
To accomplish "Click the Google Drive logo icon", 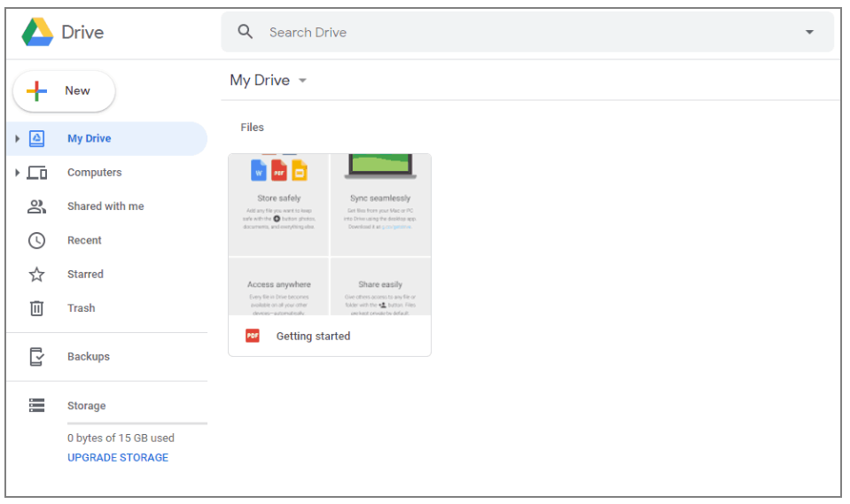I will tap(37, 32).
